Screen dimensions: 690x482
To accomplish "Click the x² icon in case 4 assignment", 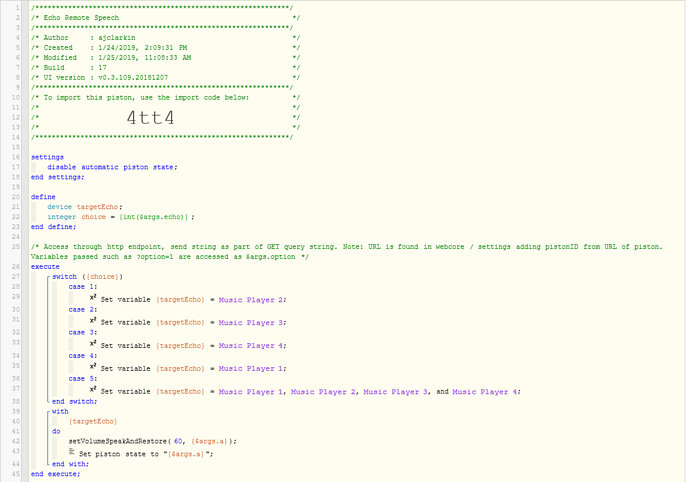I will tap(93, 367).
